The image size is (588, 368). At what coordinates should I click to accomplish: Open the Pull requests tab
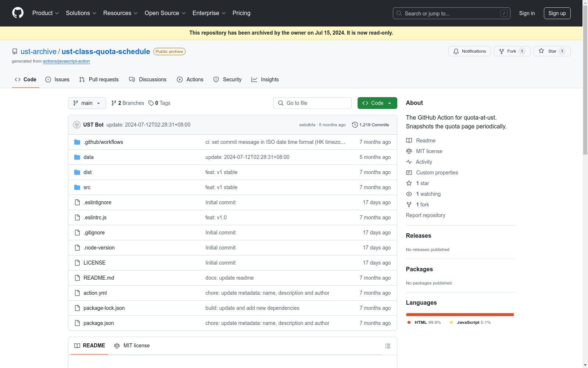point(99,79)
